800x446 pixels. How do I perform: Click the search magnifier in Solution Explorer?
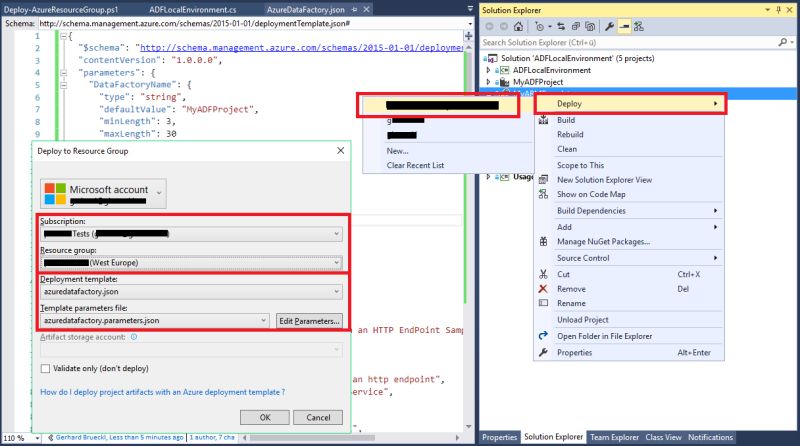[783, 42]
